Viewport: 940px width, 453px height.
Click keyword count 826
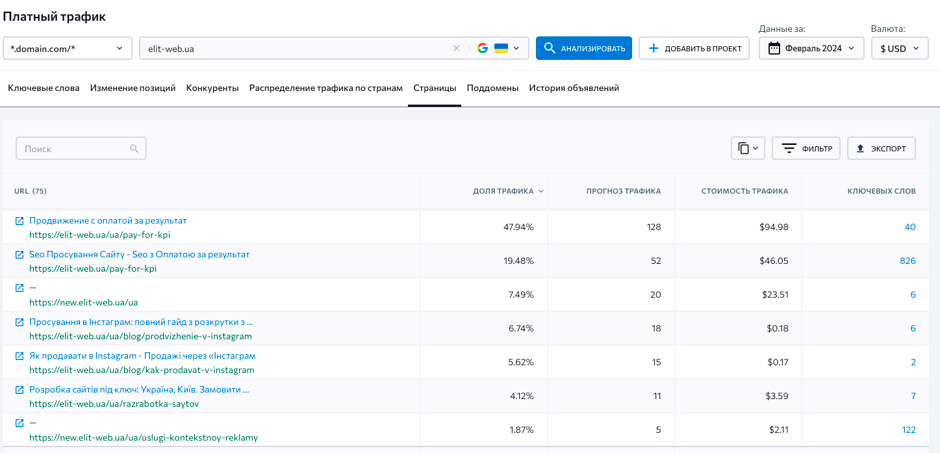(x=908, y=261)
